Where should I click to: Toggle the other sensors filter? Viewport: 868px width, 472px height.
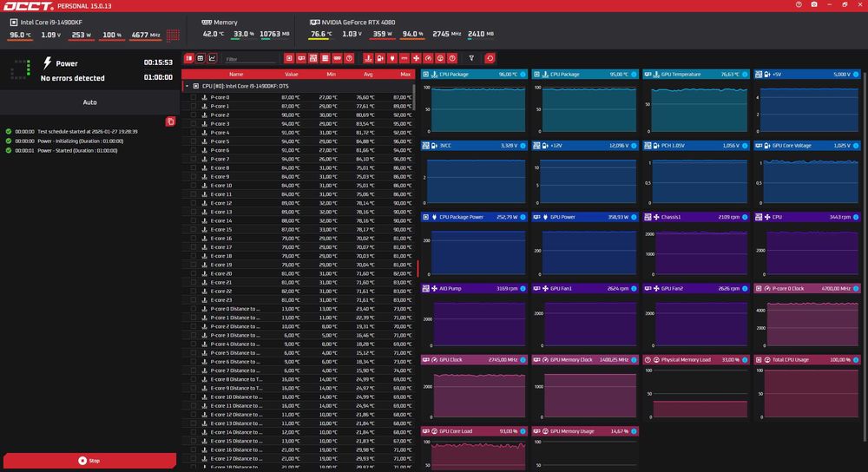click(452, 58)
